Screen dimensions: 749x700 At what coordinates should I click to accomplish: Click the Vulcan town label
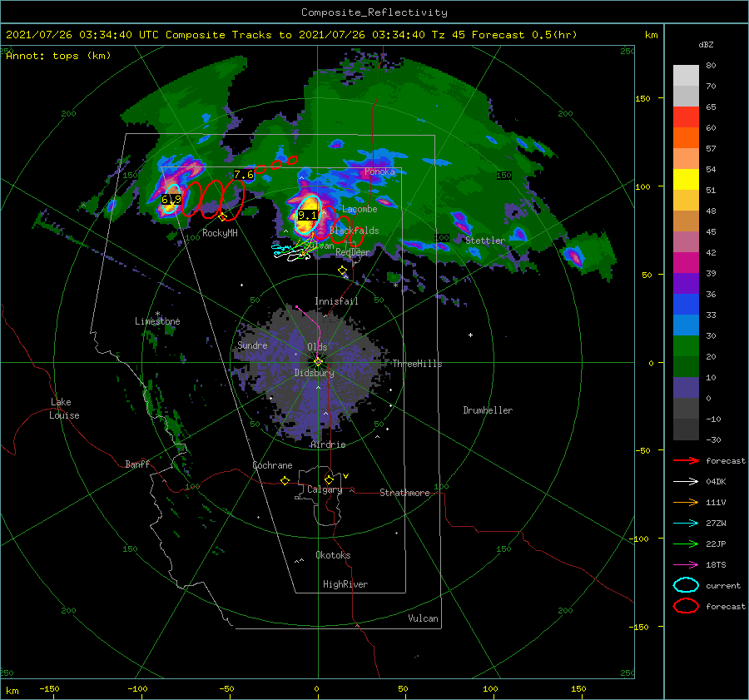[x=424, y=618]
